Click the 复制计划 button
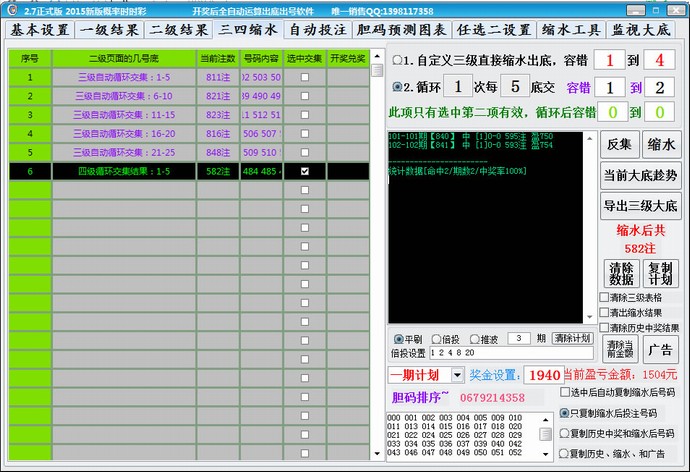The image size is (690, 472). (x=661, y=273)
